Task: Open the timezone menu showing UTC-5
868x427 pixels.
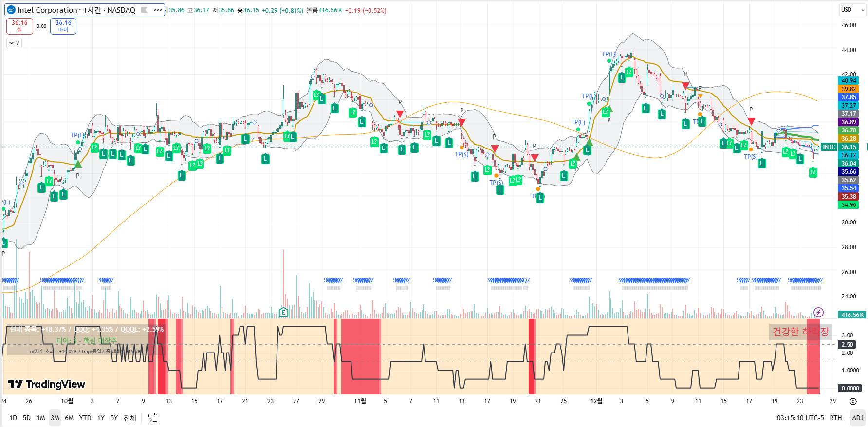Action: 800,418
